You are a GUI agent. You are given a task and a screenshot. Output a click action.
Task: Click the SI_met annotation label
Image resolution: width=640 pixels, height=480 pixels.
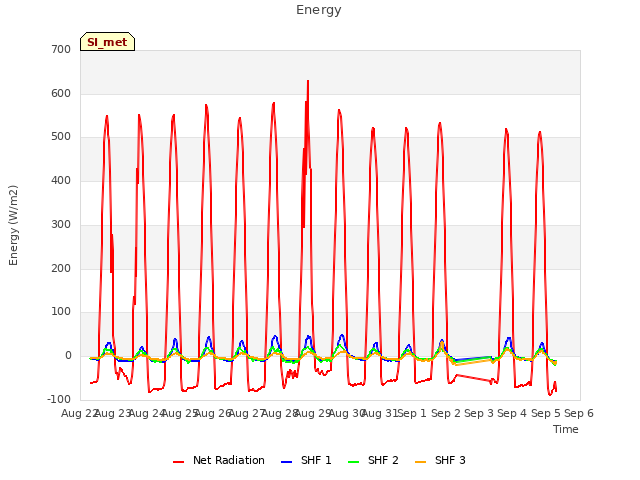tap(107, 42)
